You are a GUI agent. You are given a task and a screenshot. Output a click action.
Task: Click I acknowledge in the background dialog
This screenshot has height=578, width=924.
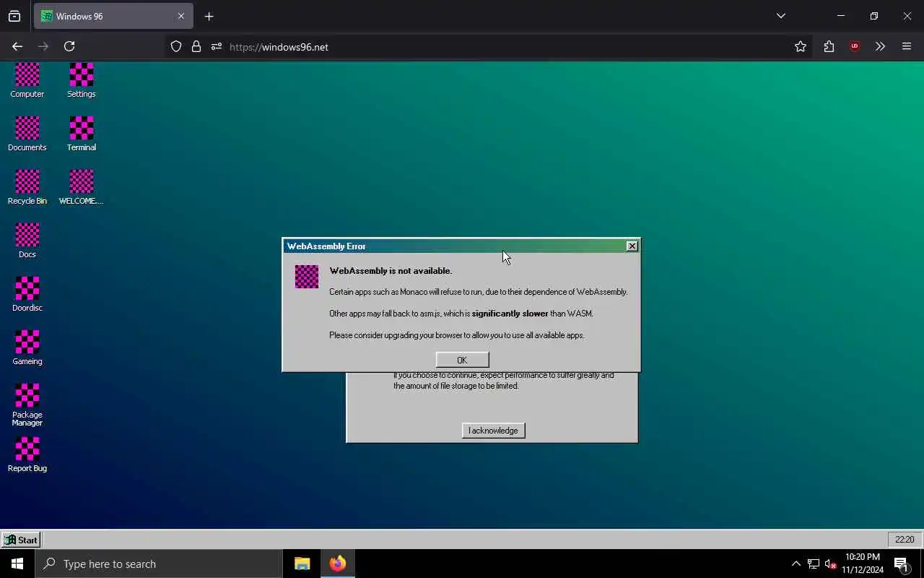(493, 431)
